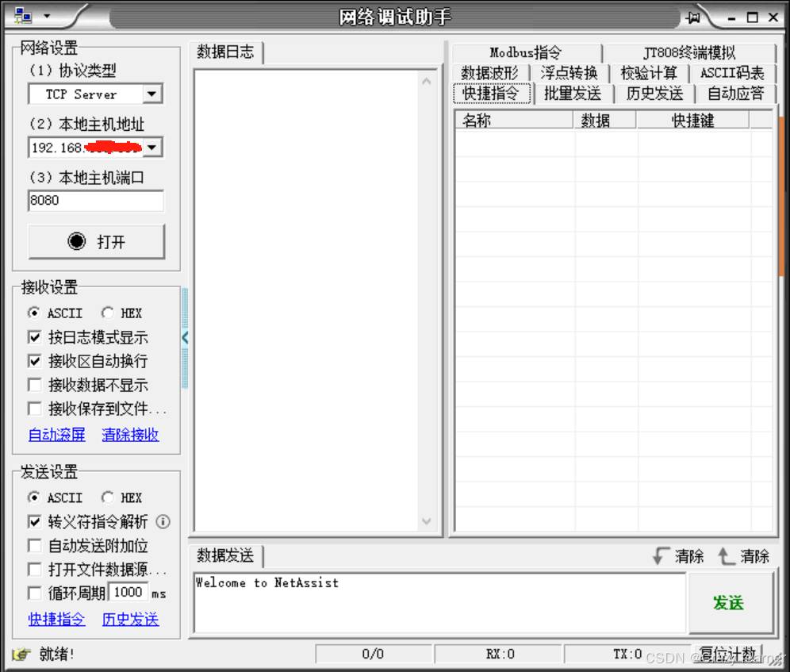Switch to the 自动应答 tab

[735, 94]
